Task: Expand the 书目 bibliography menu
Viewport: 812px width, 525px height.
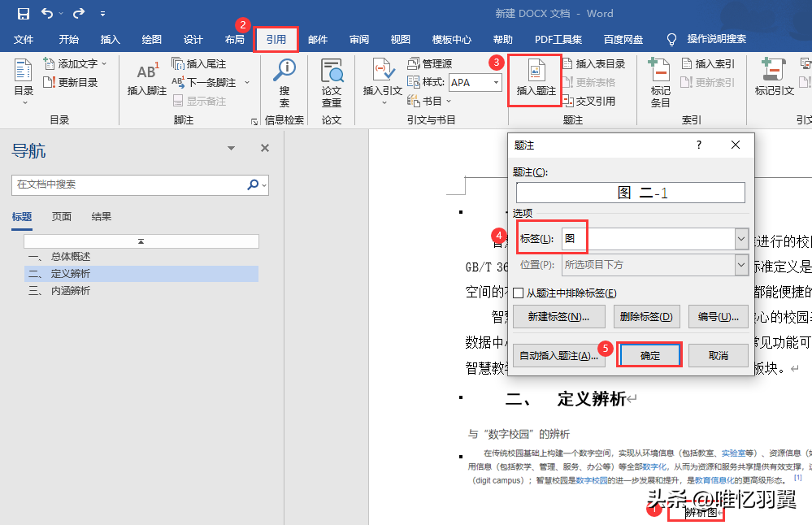Action: pyautogui.click(x=429, y=101)
